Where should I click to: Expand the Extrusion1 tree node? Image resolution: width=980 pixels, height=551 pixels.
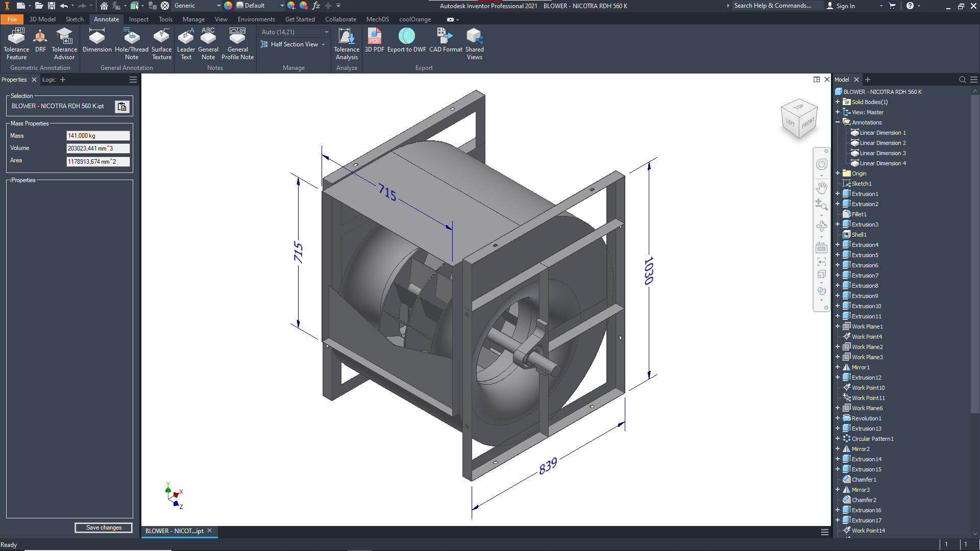coord(838,194)
